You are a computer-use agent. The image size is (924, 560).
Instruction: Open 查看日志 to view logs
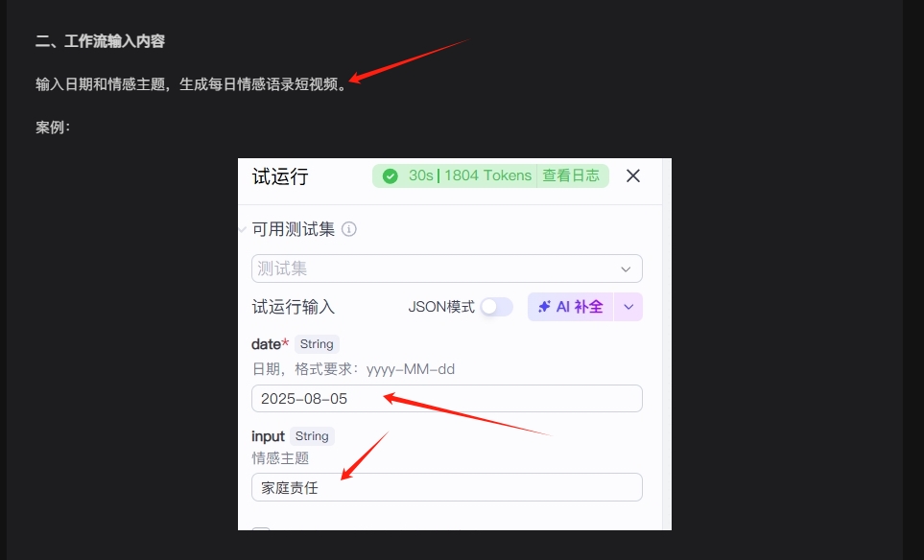(570, 176)
